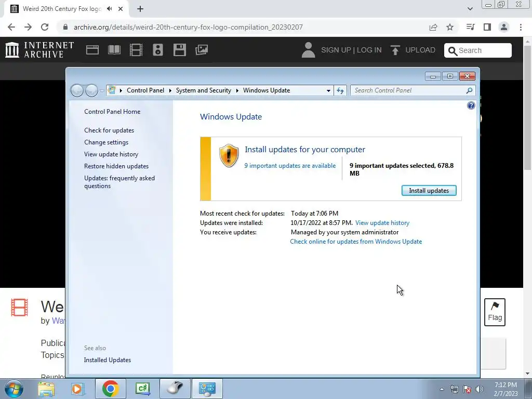Go to Control Panel Home
This screenshot has height=399, width=532.
(112, 112)
